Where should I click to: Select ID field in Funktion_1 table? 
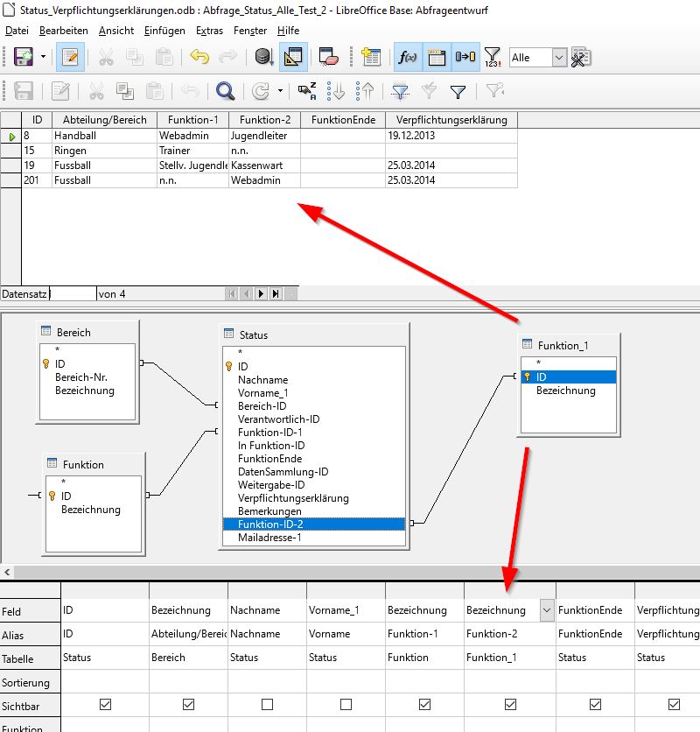569,377
